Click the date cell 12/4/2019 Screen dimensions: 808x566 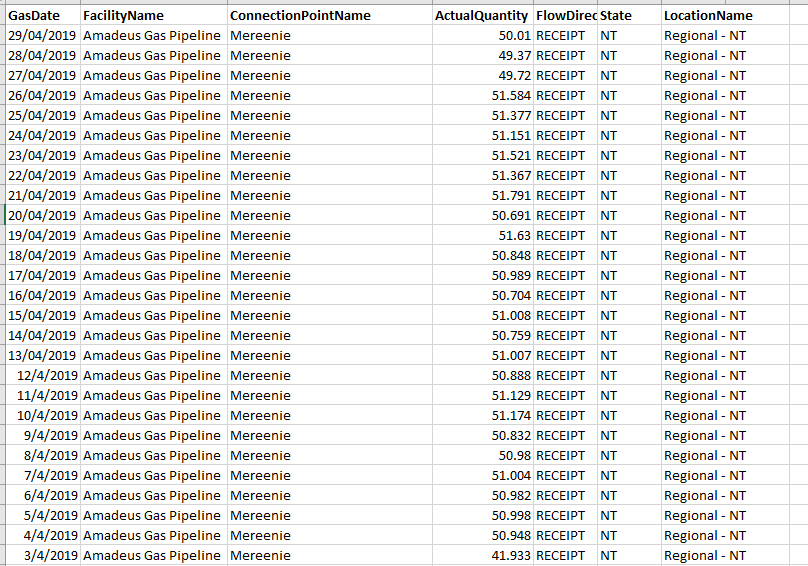[43, 375]
